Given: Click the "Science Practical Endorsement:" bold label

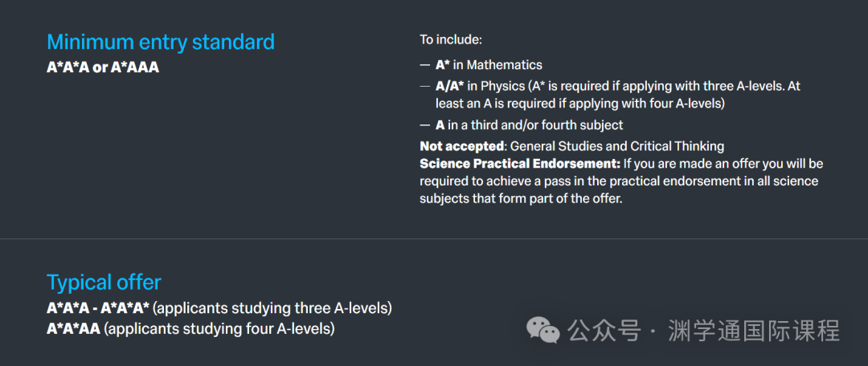Looking at the screenshot, I should [x=520, y=165].
